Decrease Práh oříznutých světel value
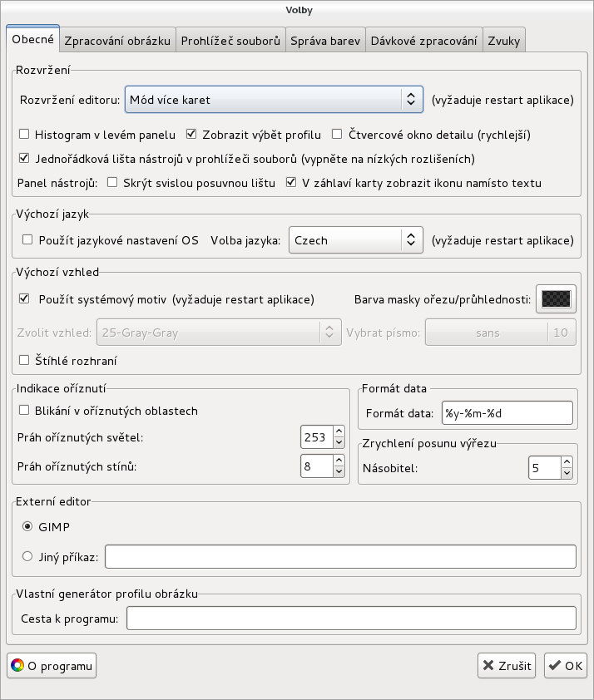 tap(339, 443)
